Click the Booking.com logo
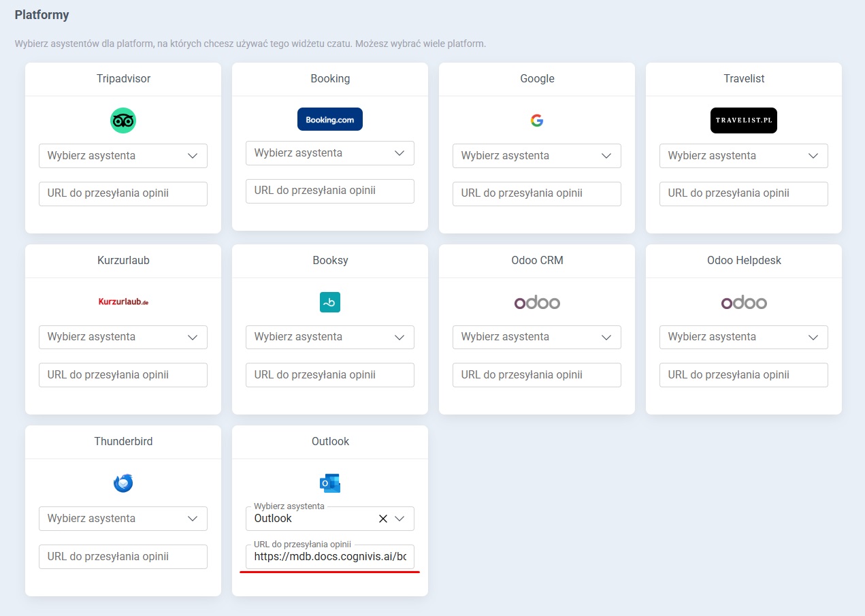This screenshot has height=616, width=865. coord(330,119)
